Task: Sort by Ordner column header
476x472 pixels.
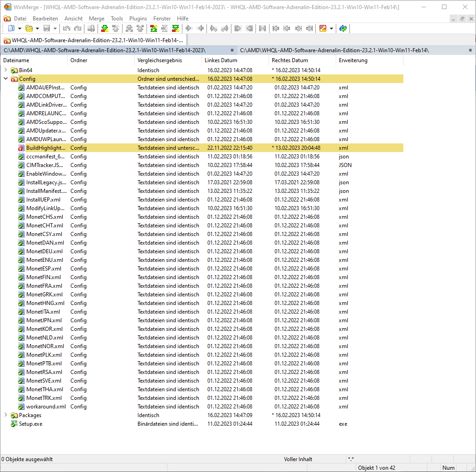Action: point(101,60)
